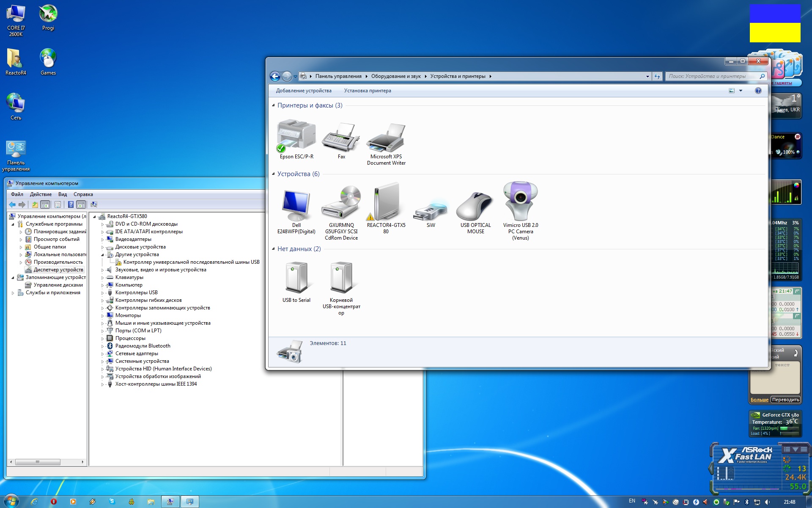Select the USB to Serial device icon
This screenshot has height=508, width=812.
tap(296, 282)
